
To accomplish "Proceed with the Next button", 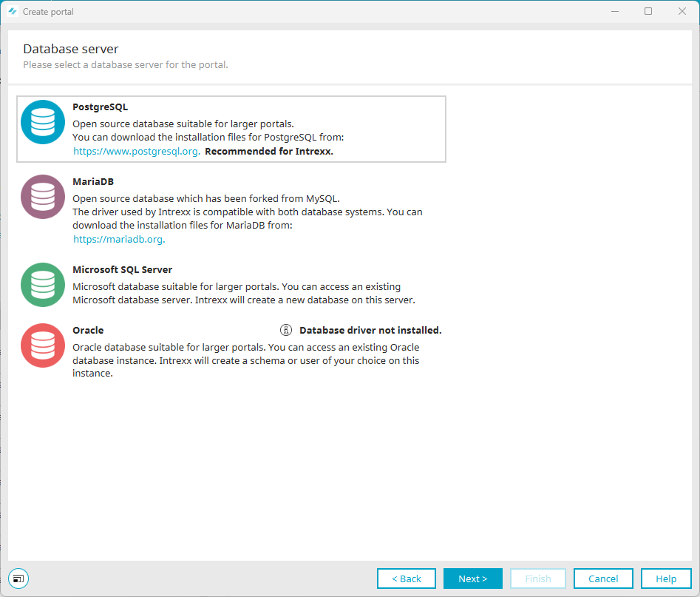I will 473,579.
